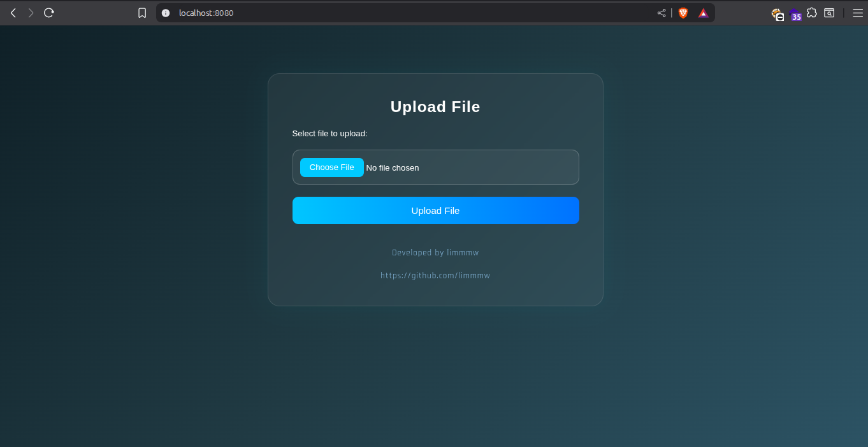Image resolution: width=868 pixels, height=447 pixels.
Task: Open the Brave Rewards triangle icon
Action: tap(703, 13)
